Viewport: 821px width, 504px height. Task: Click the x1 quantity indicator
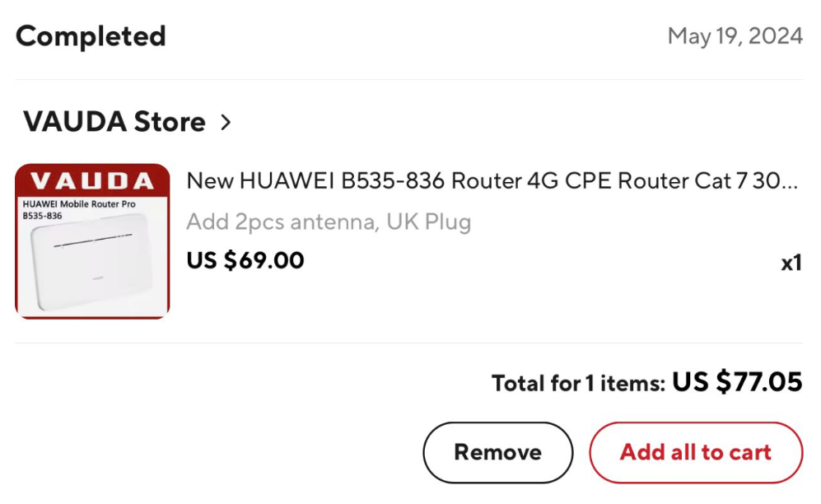(x=791, y=263)
